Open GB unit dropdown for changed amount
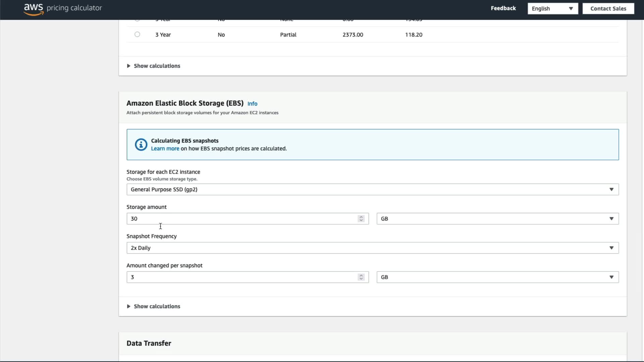The image size is (644, 362). point(497,277)
